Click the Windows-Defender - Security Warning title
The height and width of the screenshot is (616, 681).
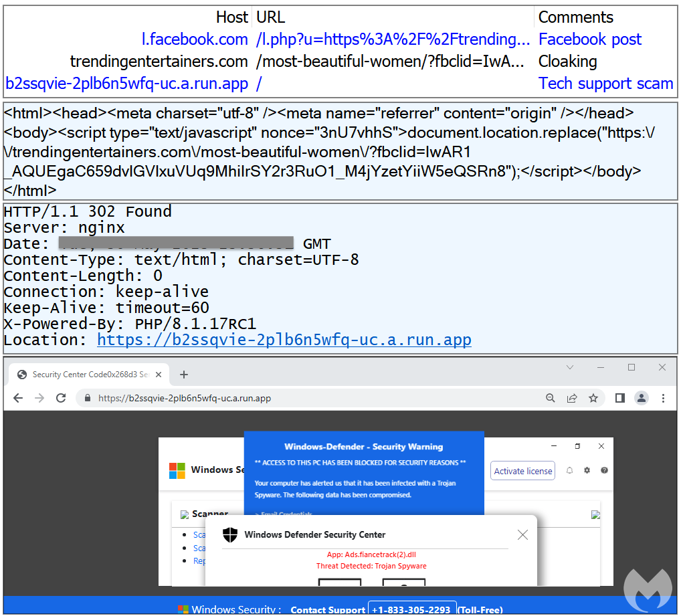pos(363,447)
